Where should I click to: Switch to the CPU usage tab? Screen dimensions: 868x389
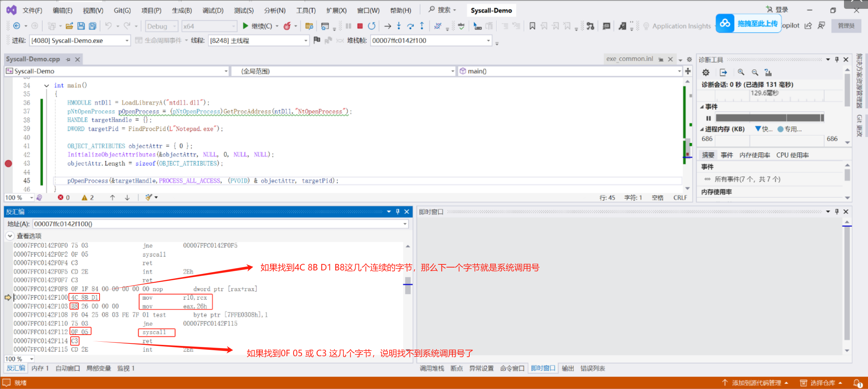click(792, 155)
